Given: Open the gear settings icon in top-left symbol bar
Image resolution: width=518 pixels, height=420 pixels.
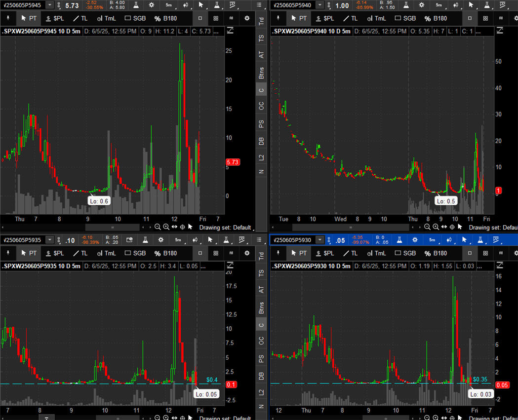Looking at the screenshot, I should point(151,5).
